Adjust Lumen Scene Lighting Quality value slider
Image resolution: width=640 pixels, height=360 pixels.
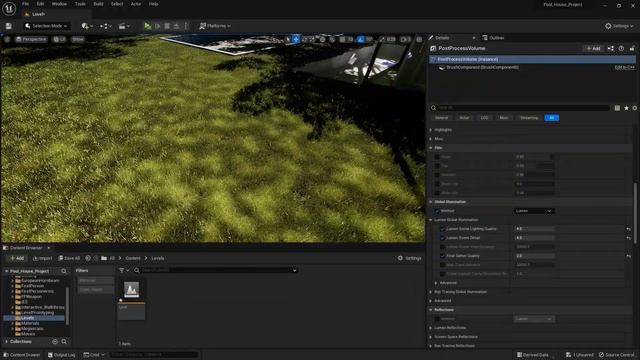(x=534, y=229)
